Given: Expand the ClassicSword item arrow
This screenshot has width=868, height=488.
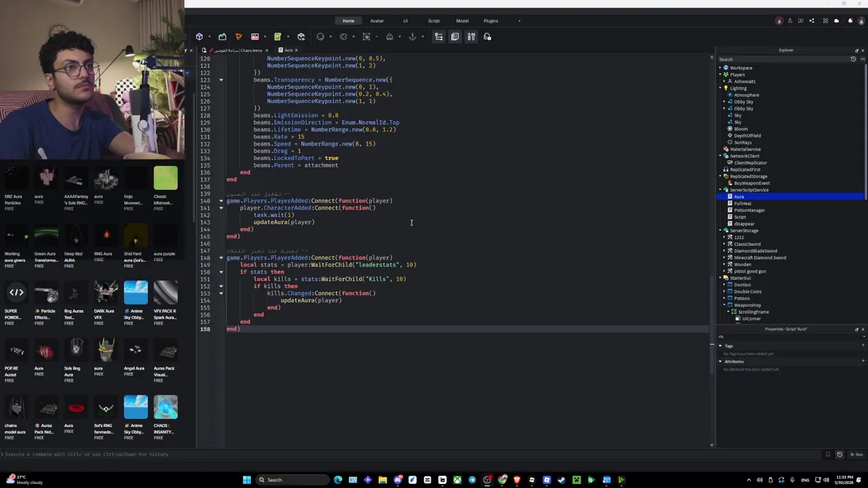Looking at the screenshot, I should click(724, 244).
